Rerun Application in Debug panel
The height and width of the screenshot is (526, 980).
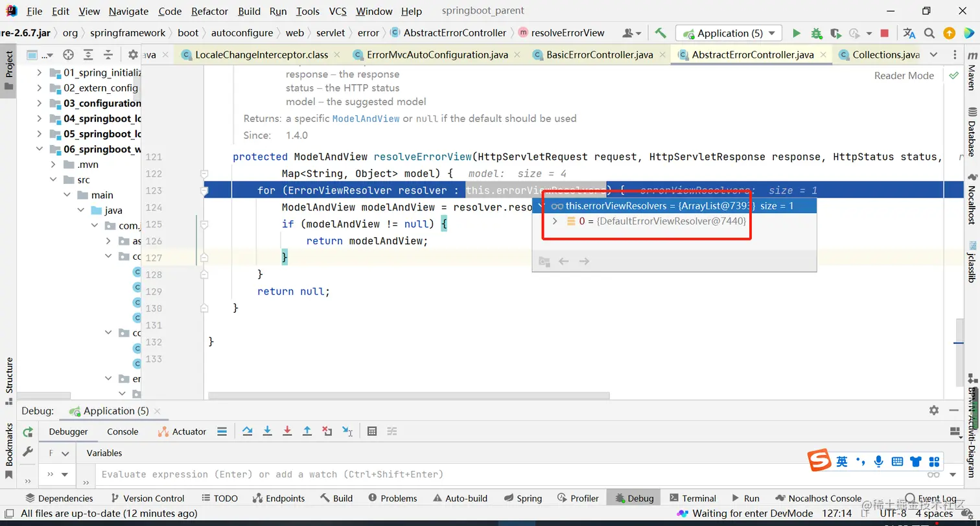(28, 432)
